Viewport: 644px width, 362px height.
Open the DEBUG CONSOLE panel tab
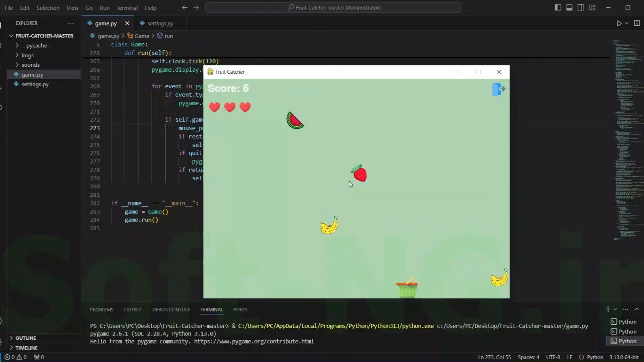tap(171, 310)
